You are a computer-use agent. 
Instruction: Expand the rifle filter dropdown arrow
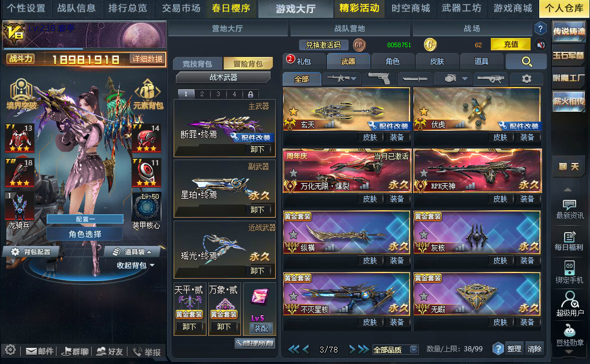pos(354,78)
